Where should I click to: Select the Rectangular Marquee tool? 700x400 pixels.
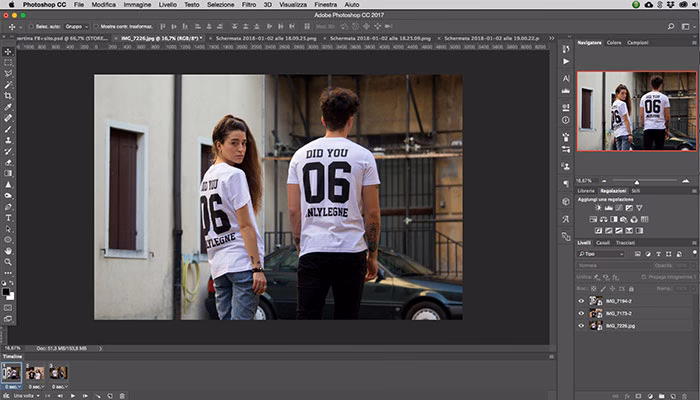[8, 63]
